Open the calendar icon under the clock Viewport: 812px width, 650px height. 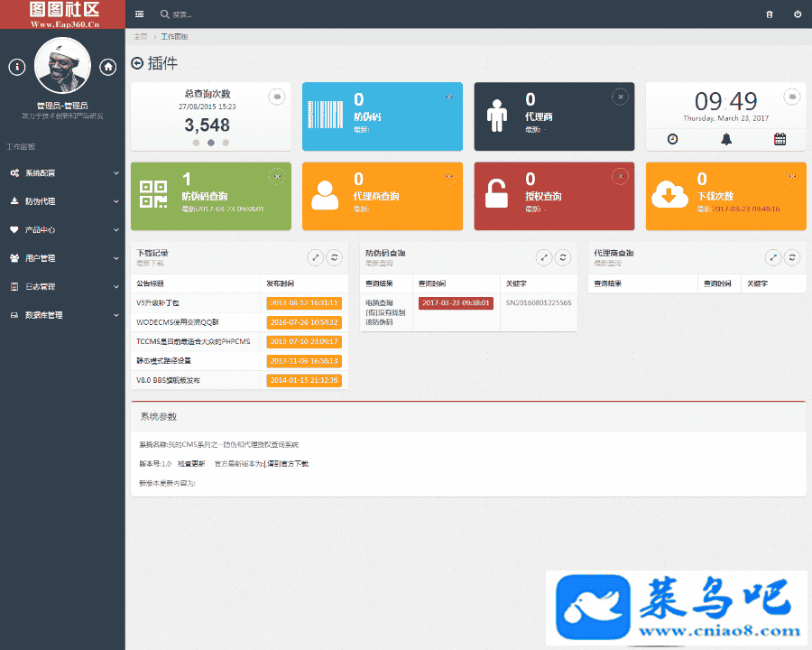[780, 139]
